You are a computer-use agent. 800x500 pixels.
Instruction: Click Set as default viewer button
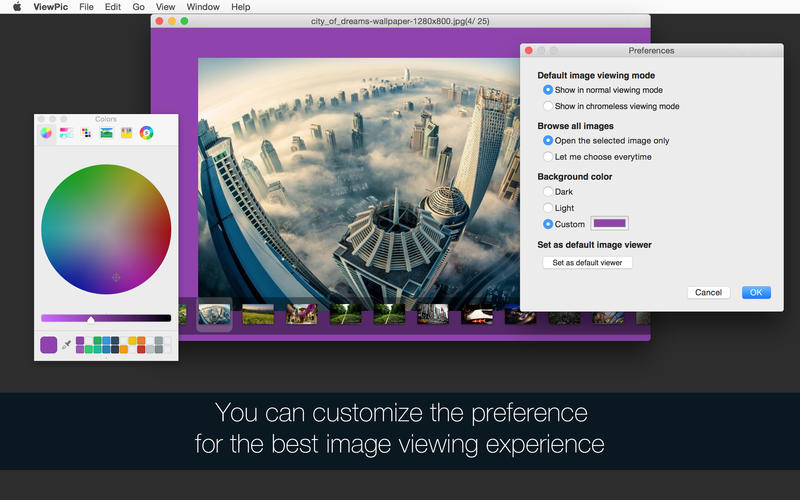[x=587, y=263]
